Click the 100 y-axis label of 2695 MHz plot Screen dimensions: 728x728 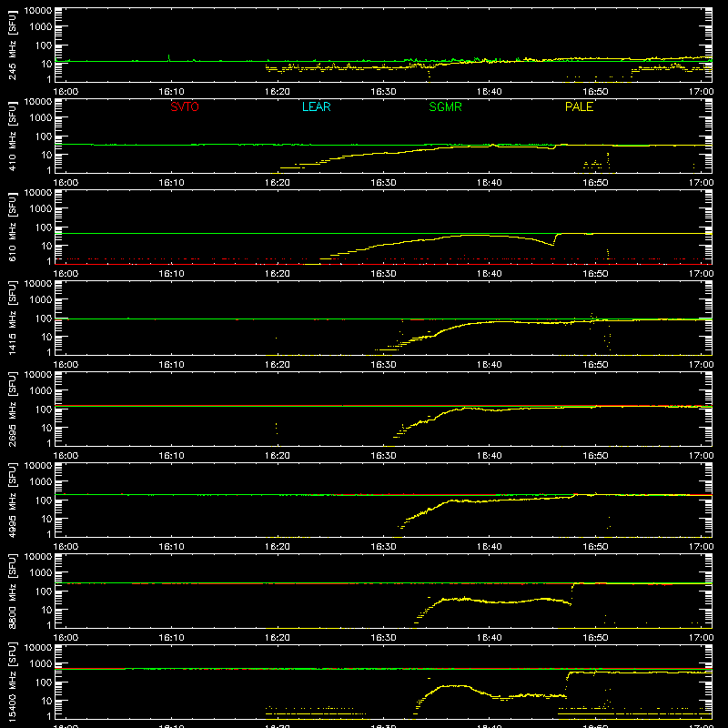[x=44, y=409]
